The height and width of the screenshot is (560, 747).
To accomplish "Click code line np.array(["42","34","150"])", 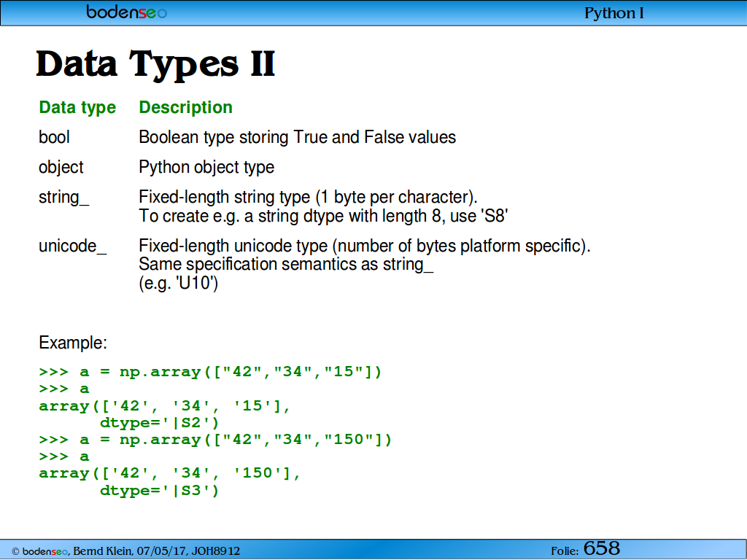I will [x=215, y=440].
